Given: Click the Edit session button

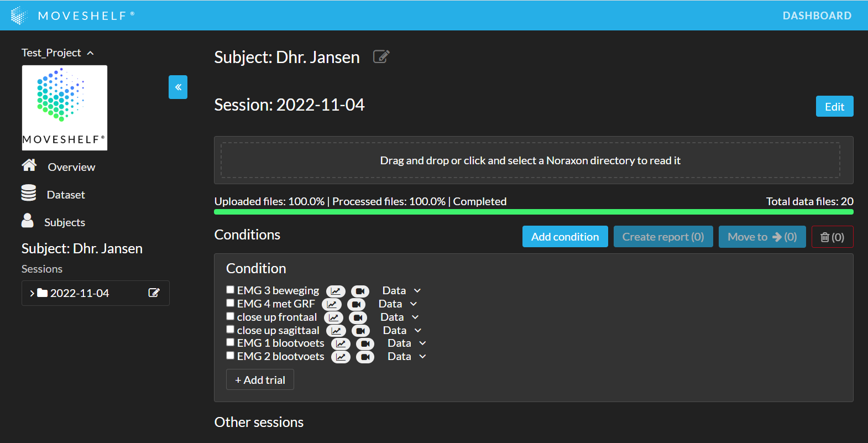Looking at the screenshot, I should pos(834,107).
